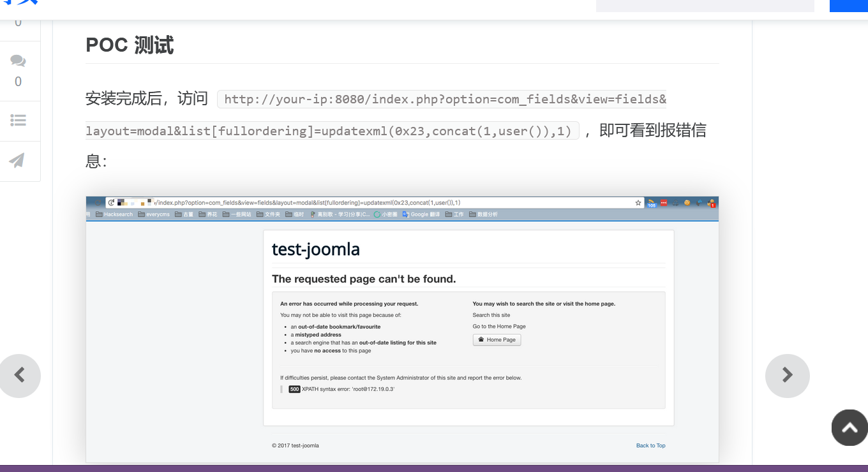
Task: Click the '数据分析' bookmark folder in screenshot
Action: [483, 214]
